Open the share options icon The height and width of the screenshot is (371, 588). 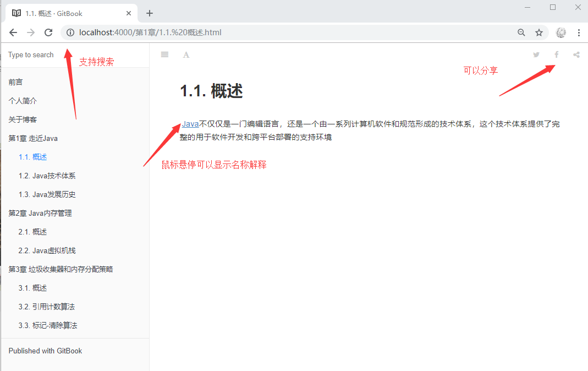[x=576, y=54]
